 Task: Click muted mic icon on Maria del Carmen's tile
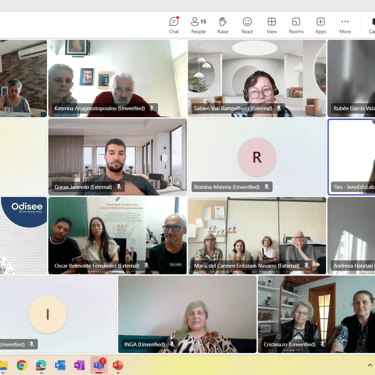pyautogui.click(x=306, y=266)
